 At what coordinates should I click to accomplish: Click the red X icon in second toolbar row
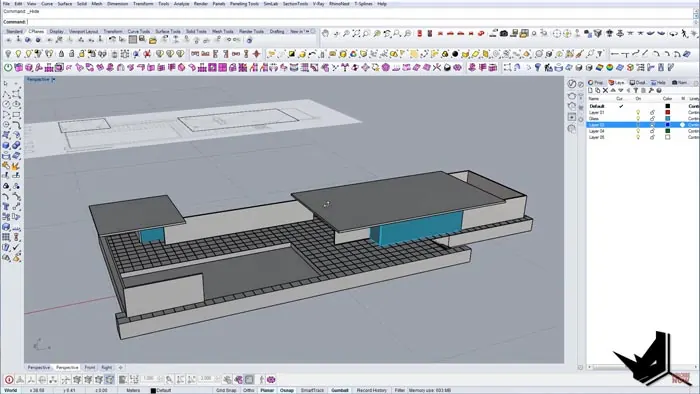pos(147,54)
